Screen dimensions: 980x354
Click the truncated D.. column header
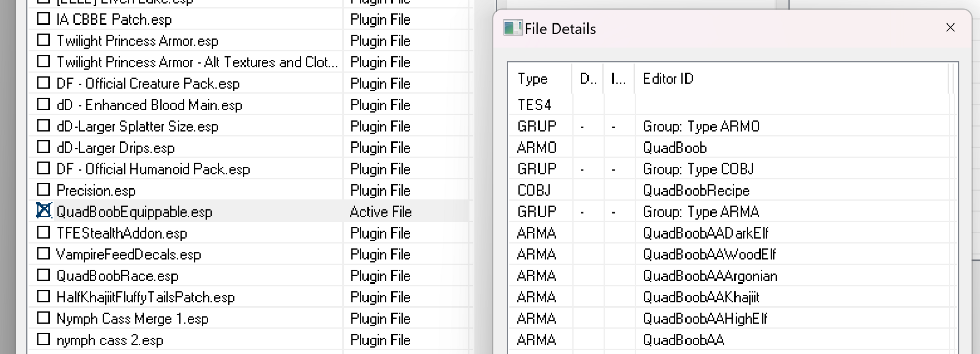(587, 79)
